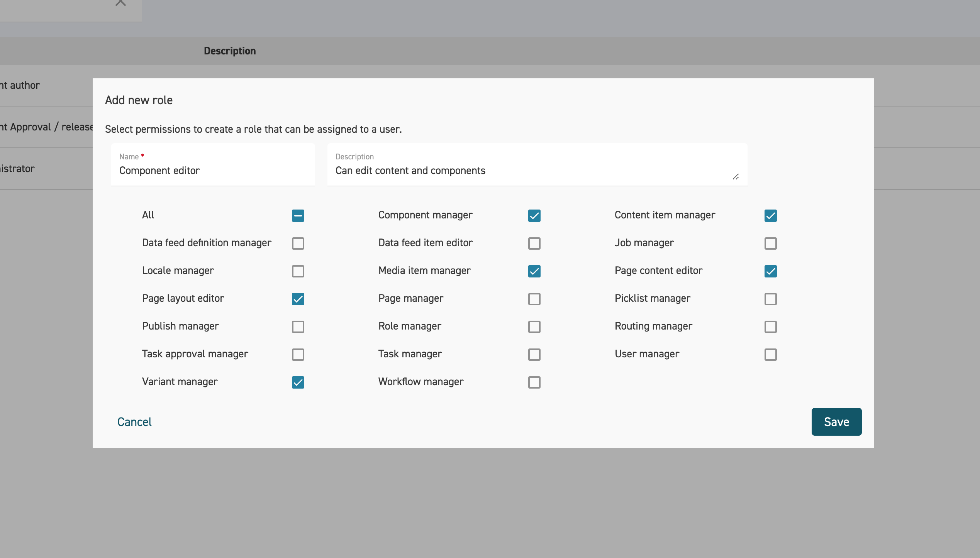Click the description resize handle icon
Image resolution: width=980 pixels, height=558 pixels.
click(x=736, y=177)
